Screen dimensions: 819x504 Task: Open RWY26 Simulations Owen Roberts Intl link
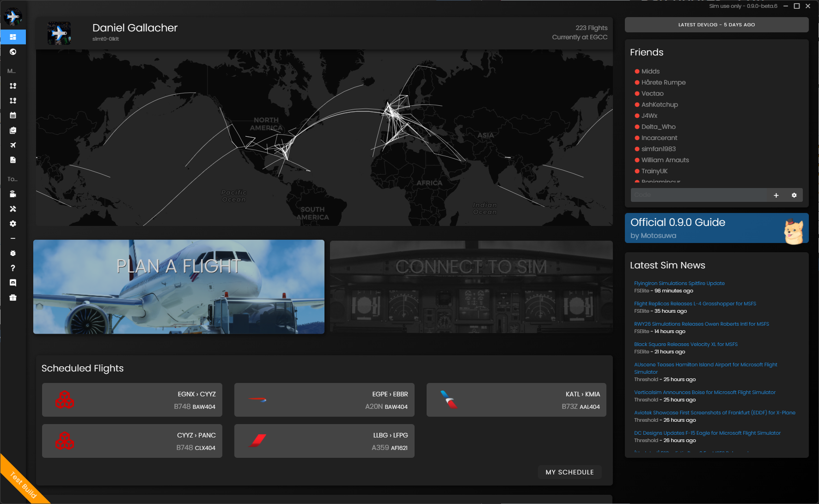click(702, 324)
